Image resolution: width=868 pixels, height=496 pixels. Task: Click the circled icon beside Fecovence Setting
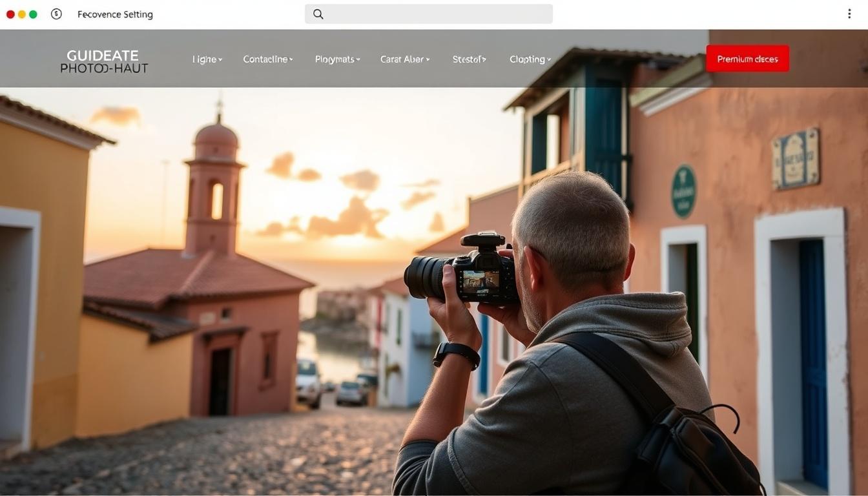click(56, 14)
